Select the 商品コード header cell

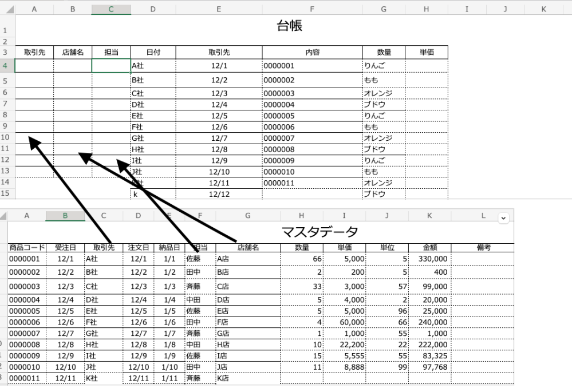tap(26, 248)
